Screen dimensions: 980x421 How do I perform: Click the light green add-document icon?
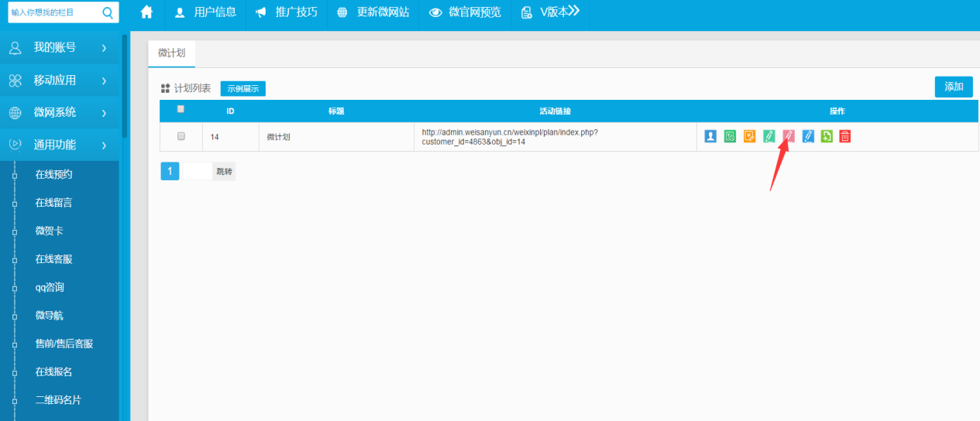pyautogui.click(x=827, y=136)
